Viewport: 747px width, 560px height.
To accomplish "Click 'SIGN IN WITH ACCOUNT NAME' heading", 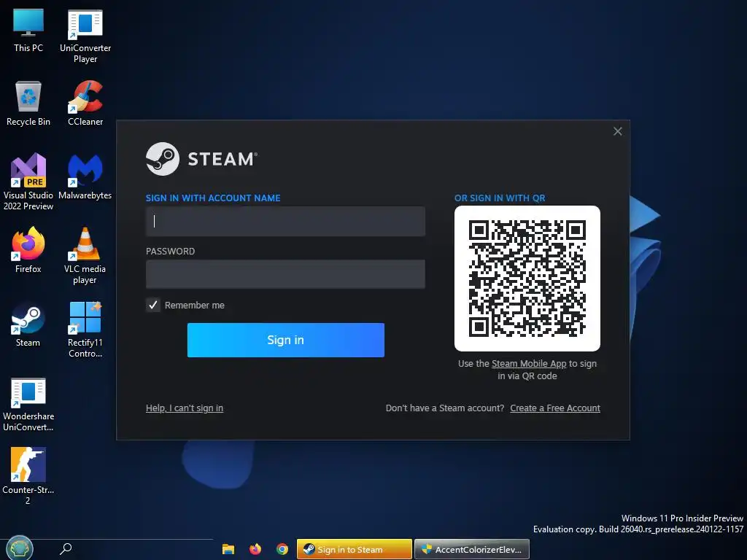I will (213, 198).
